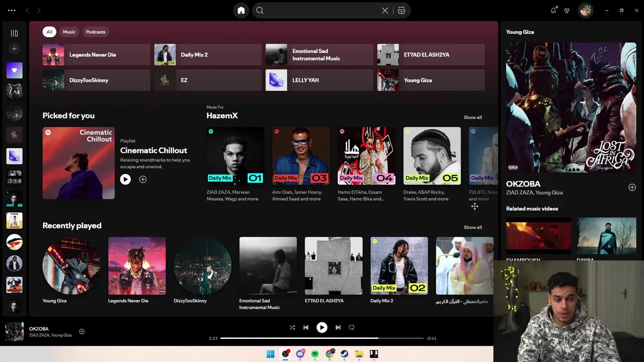Open Spotify from the taskbar

click(315, 354)
